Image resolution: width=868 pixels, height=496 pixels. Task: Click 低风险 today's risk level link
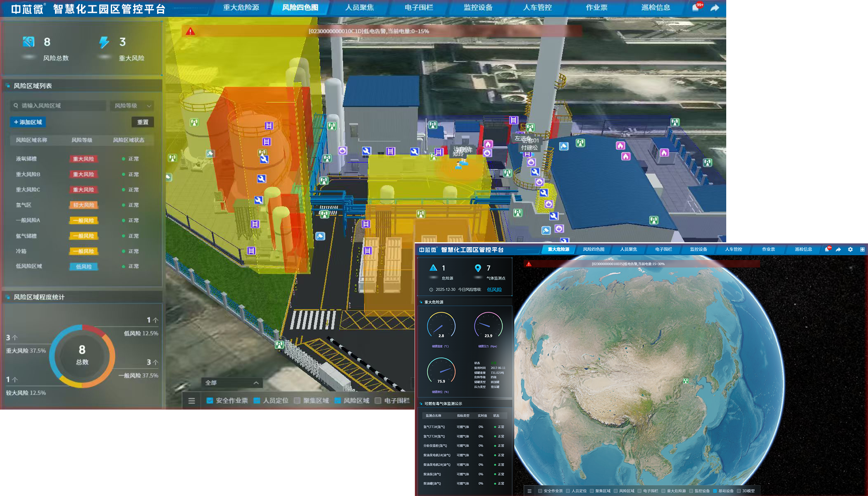[494, 289]
